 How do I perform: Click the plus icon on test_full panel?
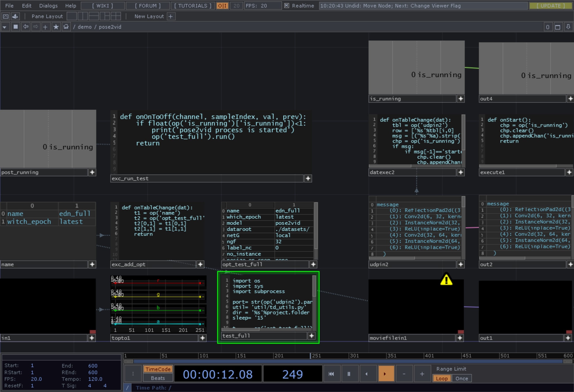312,336
